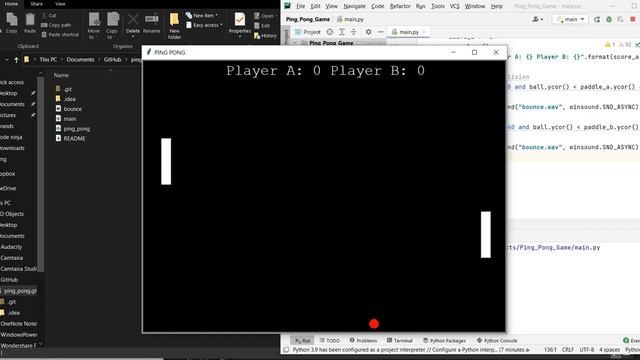Click the Rename icon in Explorer ribbon
640x360 pixels.
pos(151,19)
